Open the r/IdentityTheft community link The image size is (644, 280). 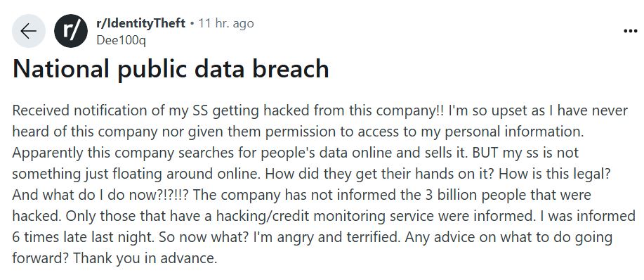(141, 23)
